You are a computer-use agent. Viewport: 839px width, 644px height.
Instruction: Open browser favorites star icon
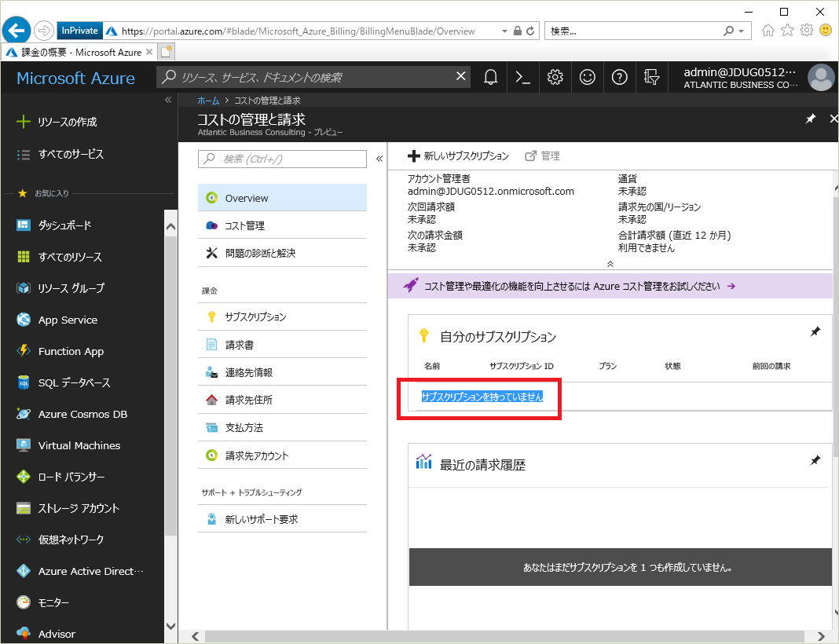tap(787, 31)
